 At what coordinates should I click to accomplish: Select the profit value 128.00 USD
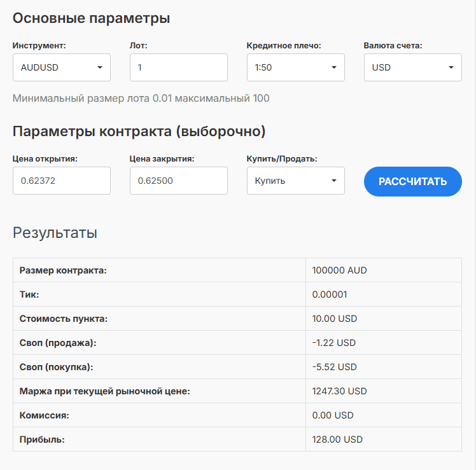pos(337,439)
